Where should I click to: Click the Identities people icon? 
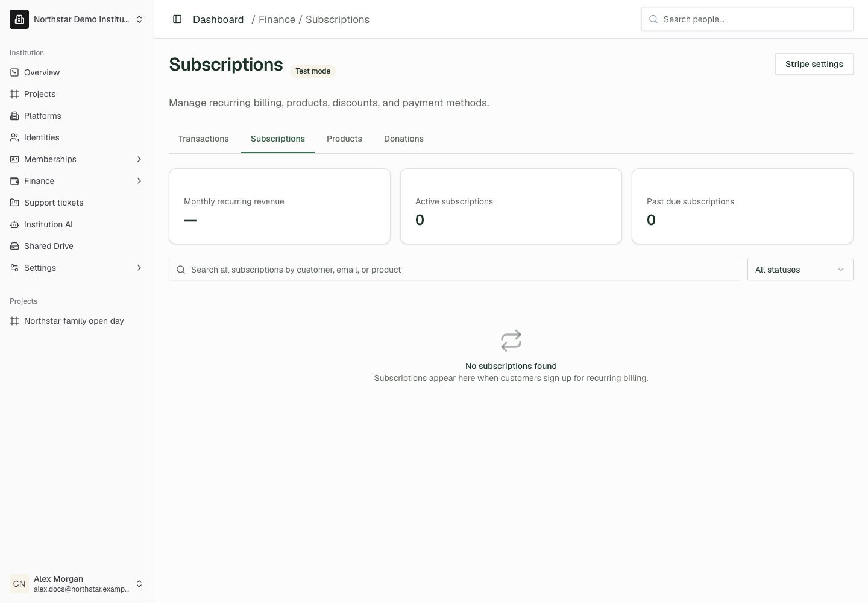(14, 137)
